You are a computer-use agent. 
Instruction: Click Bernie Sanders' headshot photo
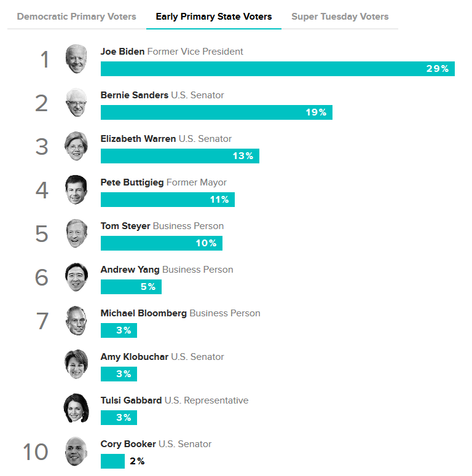(76, 103)
